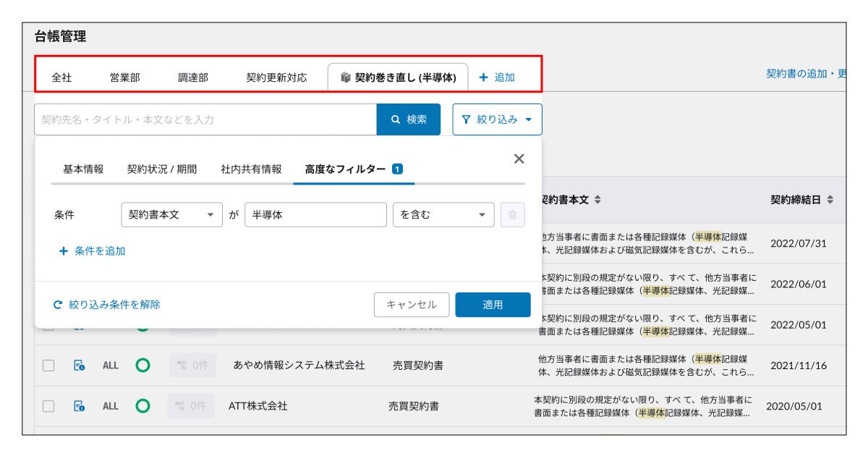
Task: Click date 2022/07/31
Action: 798,243
